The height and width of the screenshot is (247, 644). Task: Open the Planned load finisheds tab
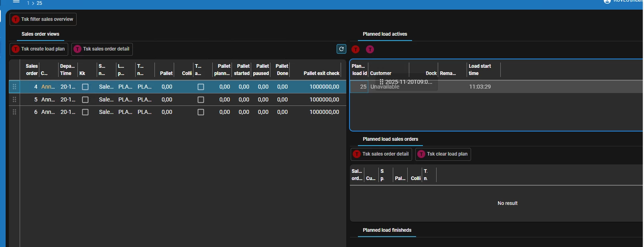pos(387,230)
